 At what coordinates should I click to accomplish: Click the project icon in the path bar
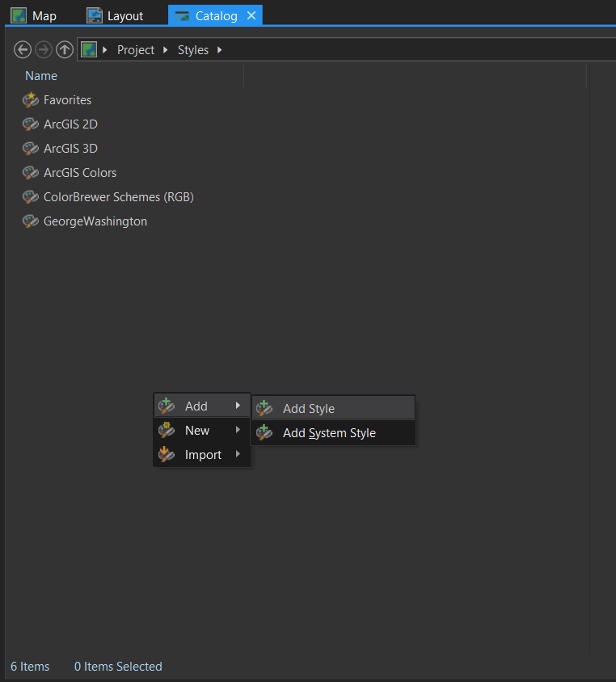click(x=89, y=49)
